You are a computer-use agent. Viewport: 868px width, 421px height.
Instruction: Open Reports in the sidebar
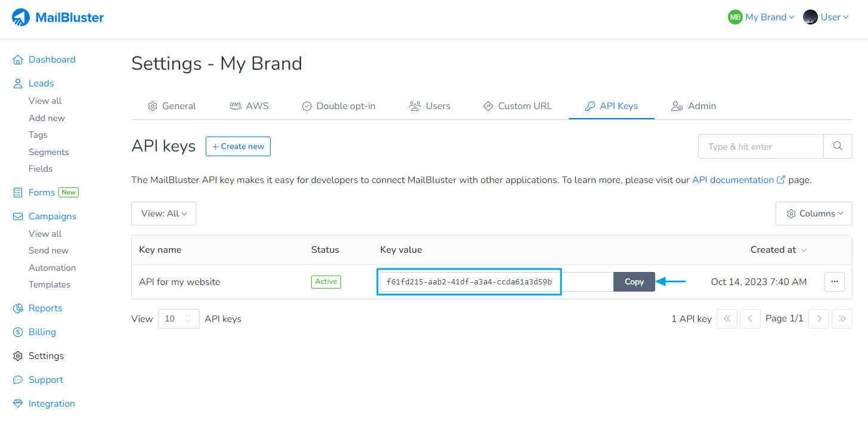click(x=45, y=308)
